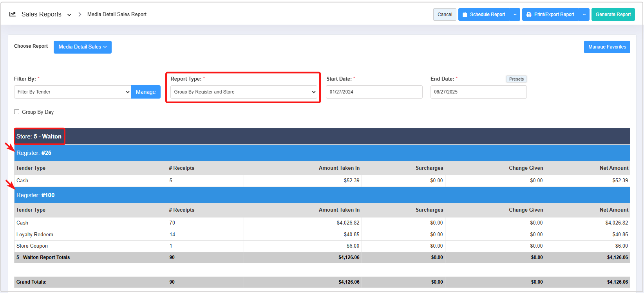
Task: Select the Store 5 - Walton header
Action: (39, 137)
